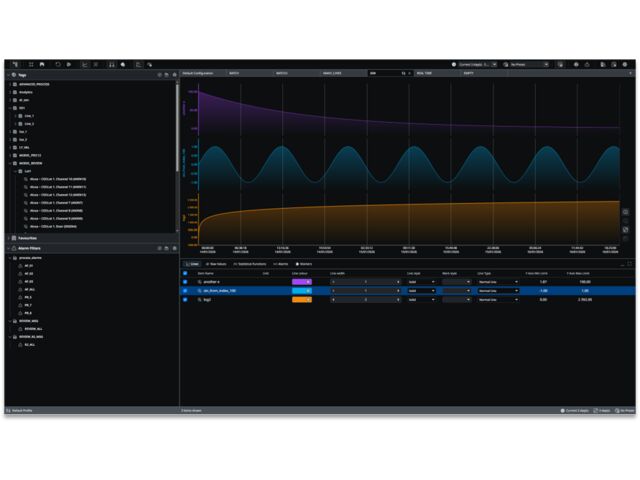The height and width of the screenshot is (480, 640).
Task: Toggle the header select-all lines checkbox
Action: [x=185, y=273]
